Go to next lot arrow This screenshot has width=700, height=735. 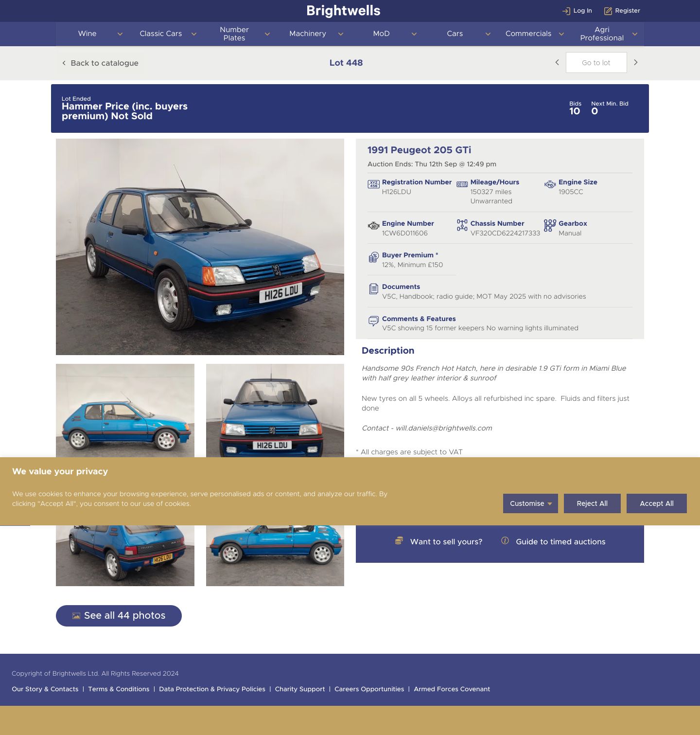tap(635, 62)
